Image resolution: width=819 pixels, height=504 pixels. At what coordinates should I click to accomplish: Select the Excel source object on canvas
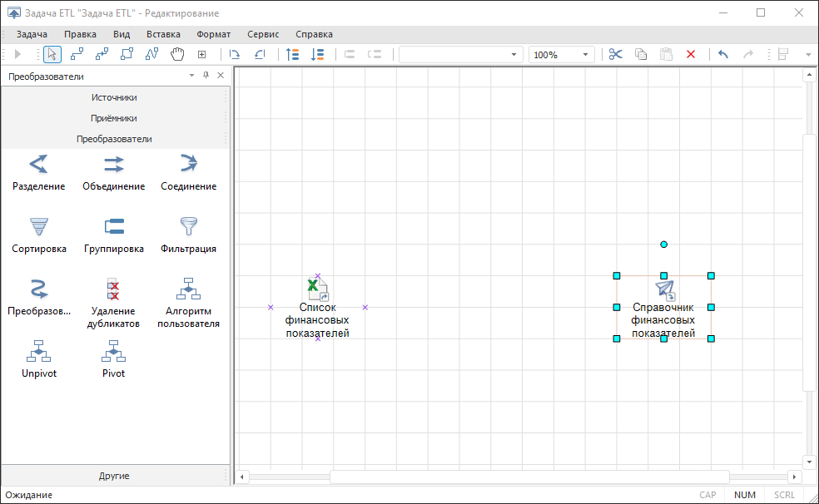point(317,289)
